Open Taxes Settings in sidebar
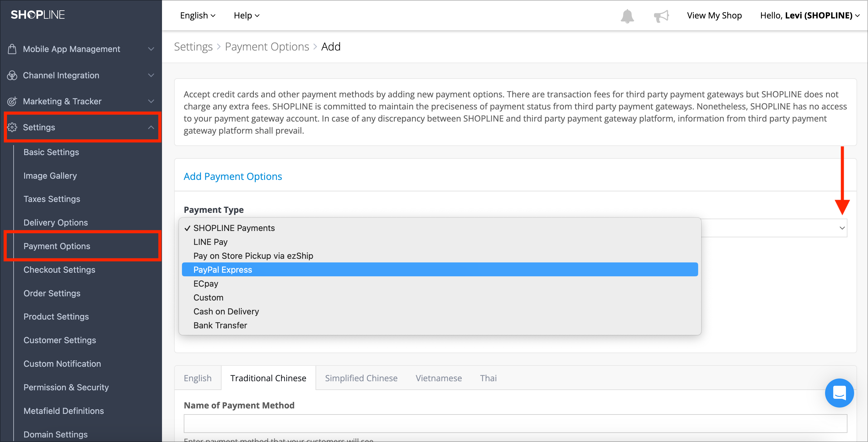 [x=52, y=199]
